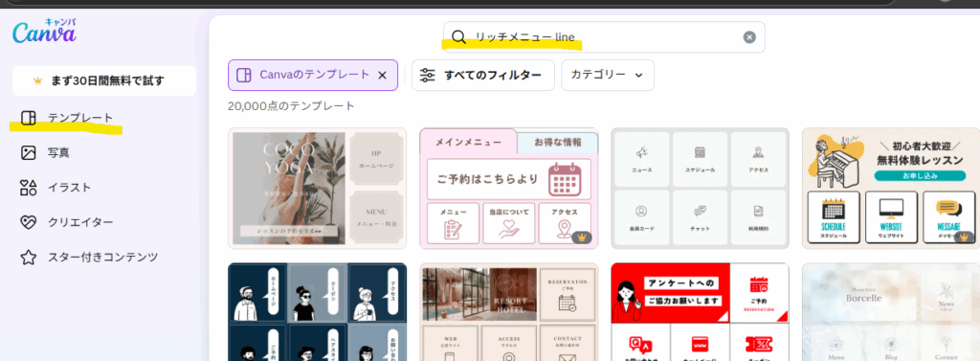This screenshot has height=361, width=980.
Task: Click the 20,000点のテンプレート count text
Action: tap(291, 106)
